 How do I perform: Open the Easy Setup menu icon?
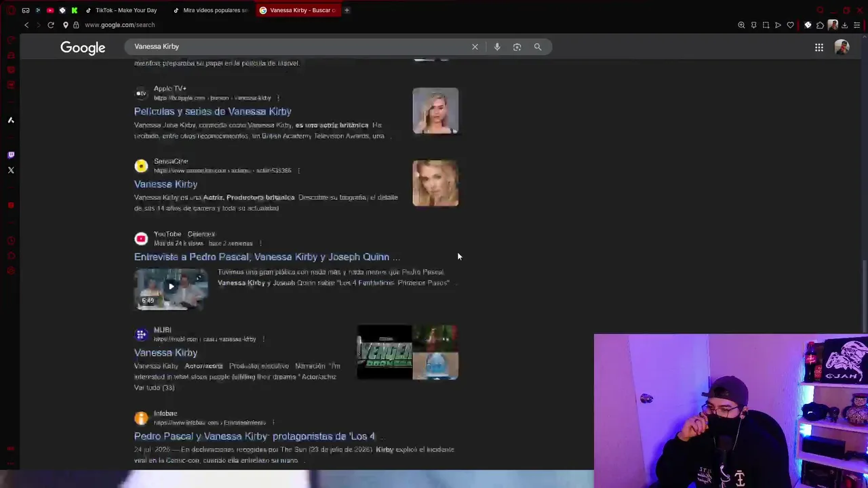tap(856, 25)
